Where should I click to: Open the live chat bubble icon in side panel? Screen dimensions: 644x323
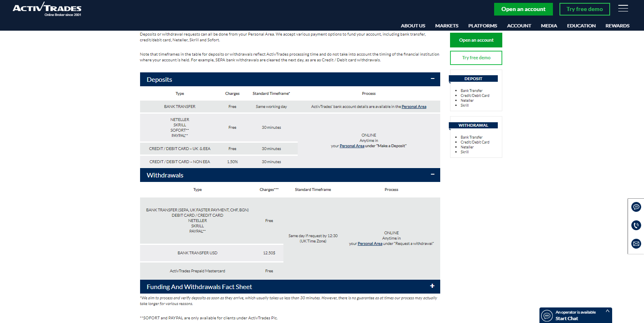pyautogui.click(x=636, y=207)
